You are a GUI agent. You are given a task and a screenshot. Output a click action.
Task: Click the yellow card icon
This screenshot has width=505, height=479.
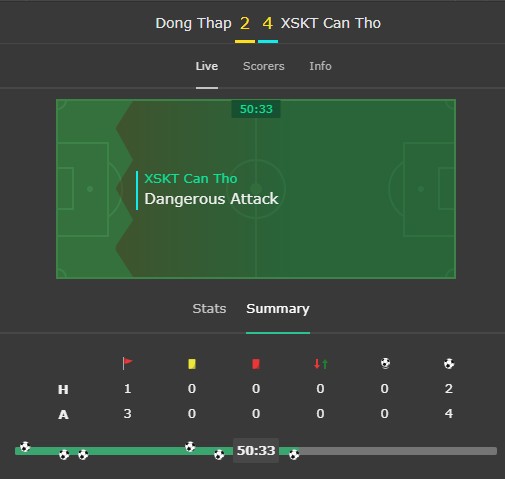(192, 364)
